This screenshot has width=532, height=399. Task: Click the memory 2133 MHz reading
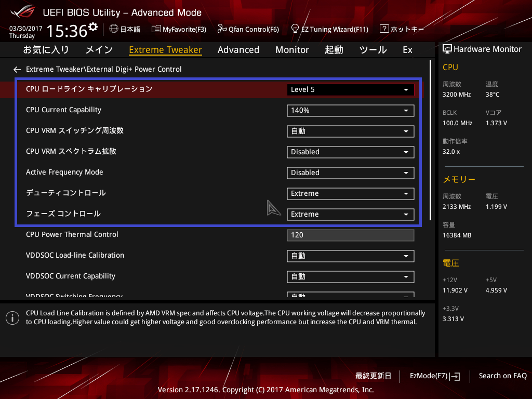coord(456,207)
